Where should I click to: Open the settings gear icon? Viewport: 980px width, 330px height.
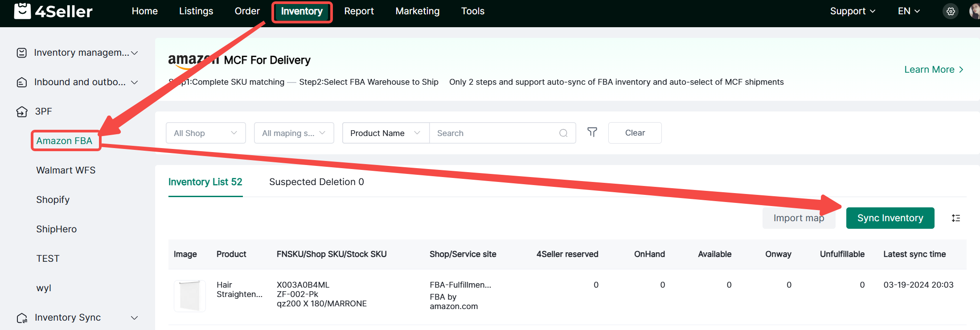tap(951, 12)
